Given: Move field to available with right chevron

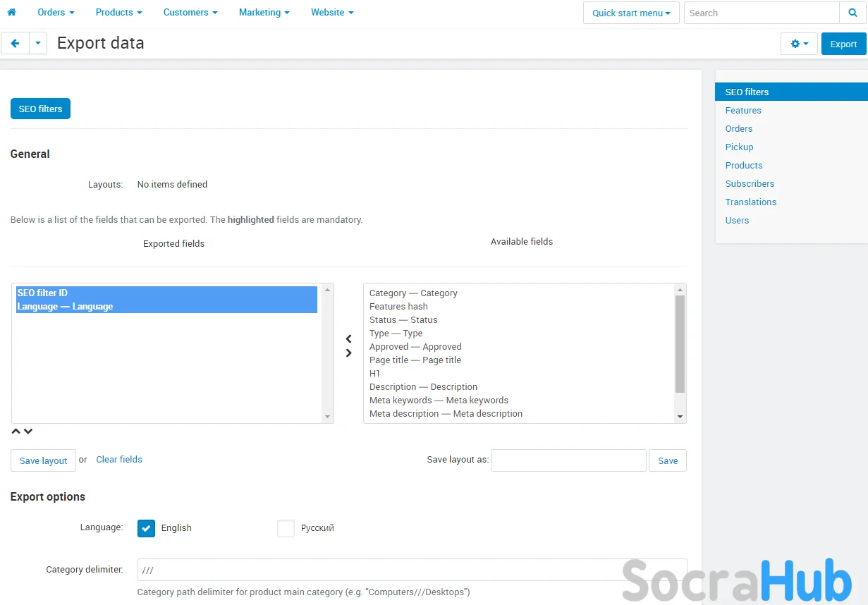Looking at the screenshot, I should pos(348,353).
